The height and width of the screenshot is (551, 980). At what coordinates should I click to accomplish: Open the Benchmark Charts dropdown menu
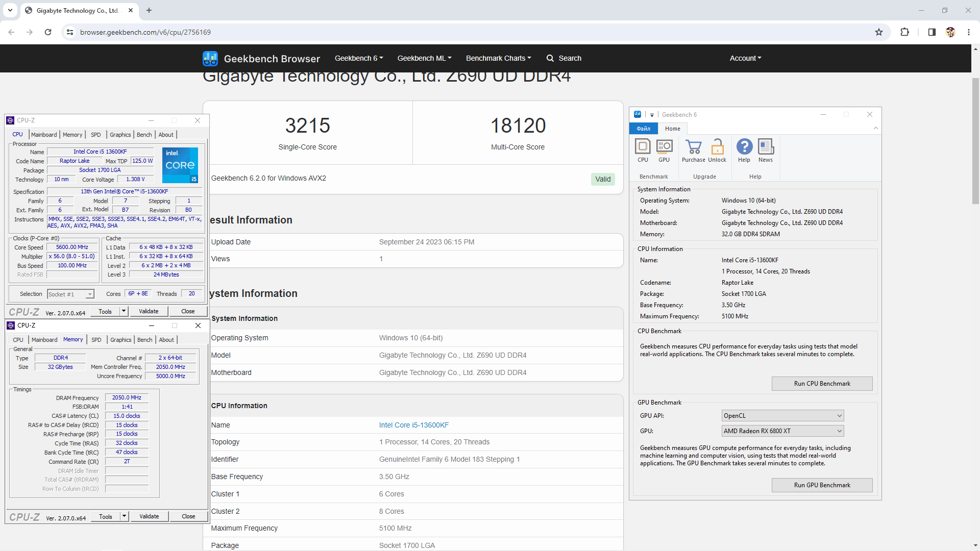point(498,58)
